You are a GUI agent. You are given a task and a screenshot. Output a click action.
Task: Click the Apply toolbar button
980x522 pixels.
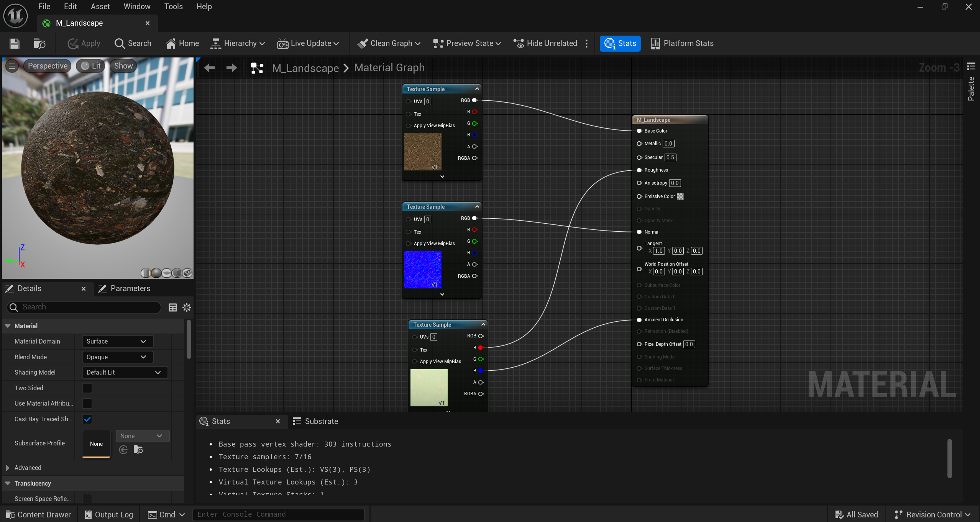tap(84, 43)
